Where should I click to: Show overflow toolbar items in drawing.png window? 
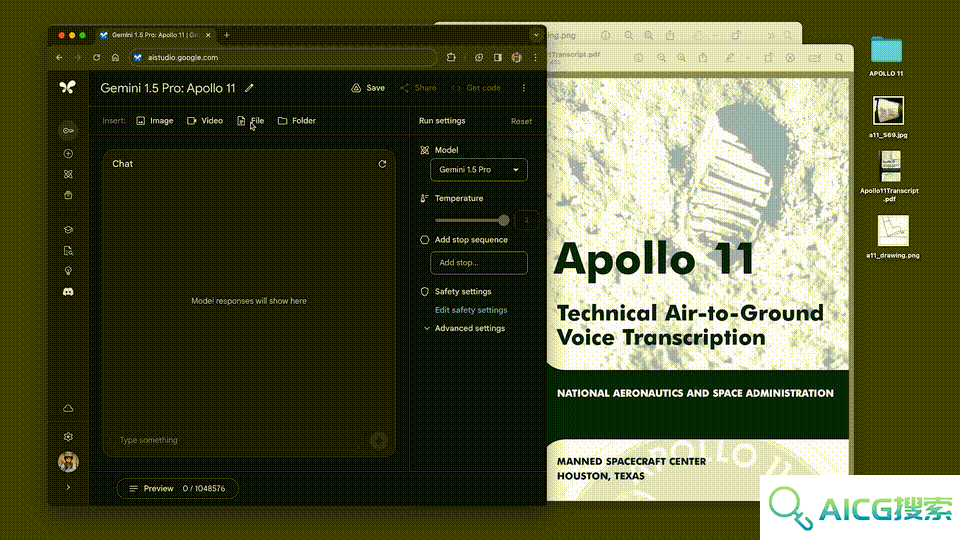(x=771, y=36)
